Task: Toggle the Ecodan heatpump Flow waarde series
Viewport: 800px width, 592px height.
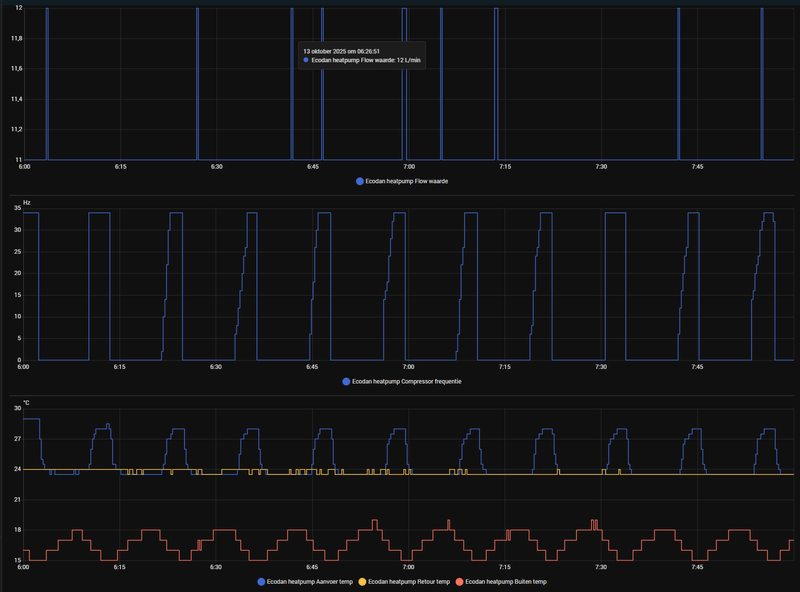Action: click(x=406, y=181)
